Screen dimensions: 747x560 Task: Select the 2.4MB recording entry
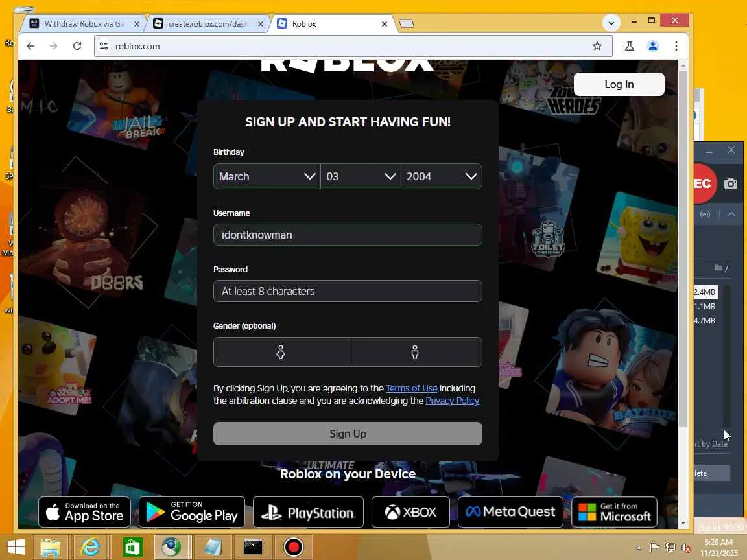705,292
